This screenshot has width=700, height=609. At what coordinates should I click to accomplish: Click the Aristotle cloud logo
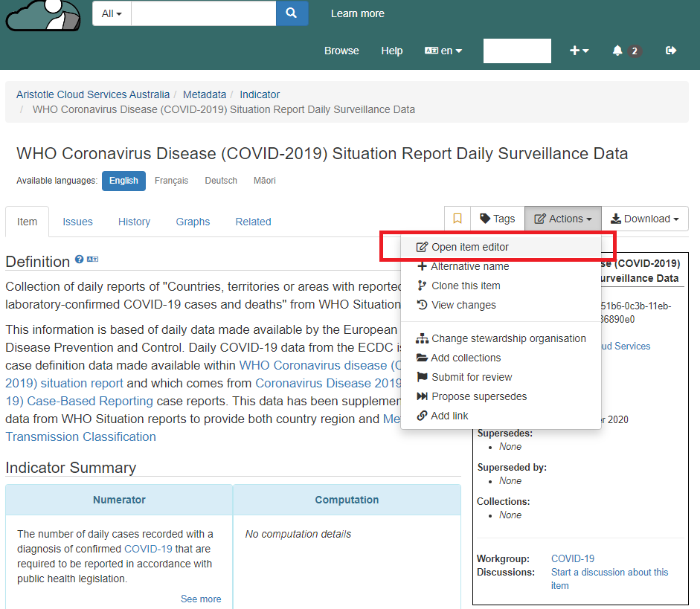(x=43, y=15)
